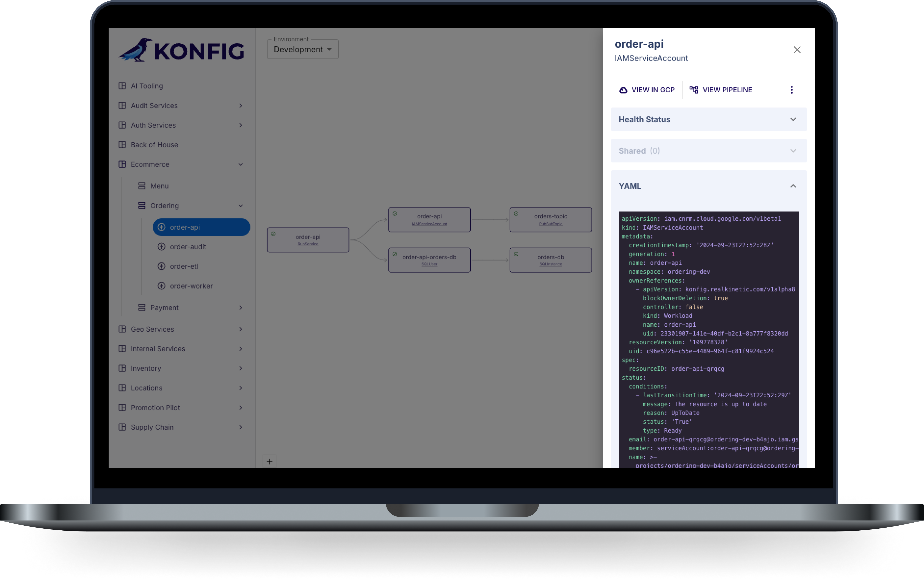Click the Menu domain icon
This screenshot has width=924, height=582.
142,186
